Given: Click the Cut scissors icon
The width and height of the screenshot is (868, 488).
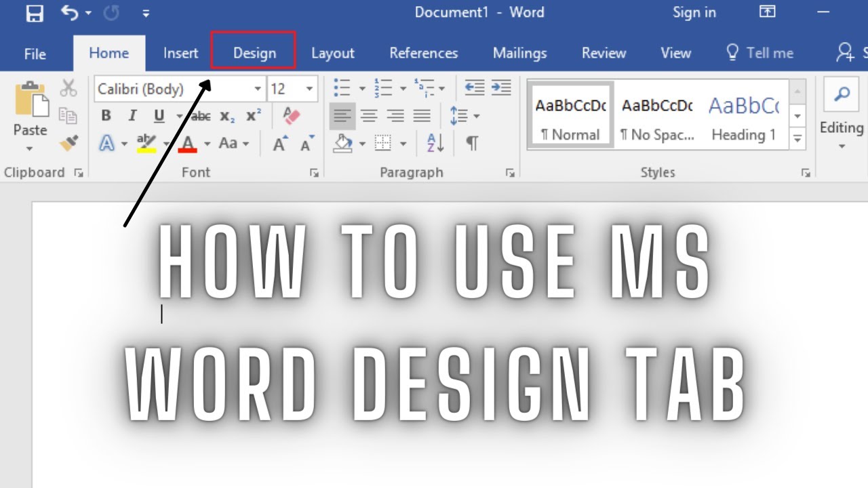Looking at the screenshot, I should tap(68, 88).
